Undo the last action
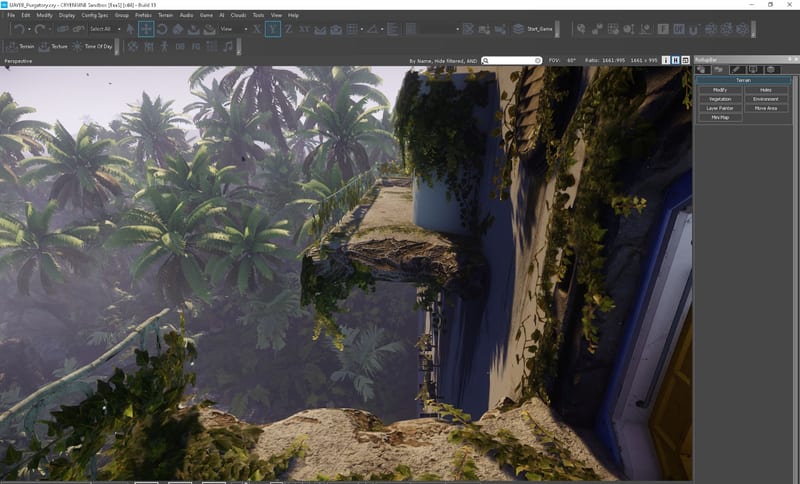 pyautogui.click(x=19, y=29)
